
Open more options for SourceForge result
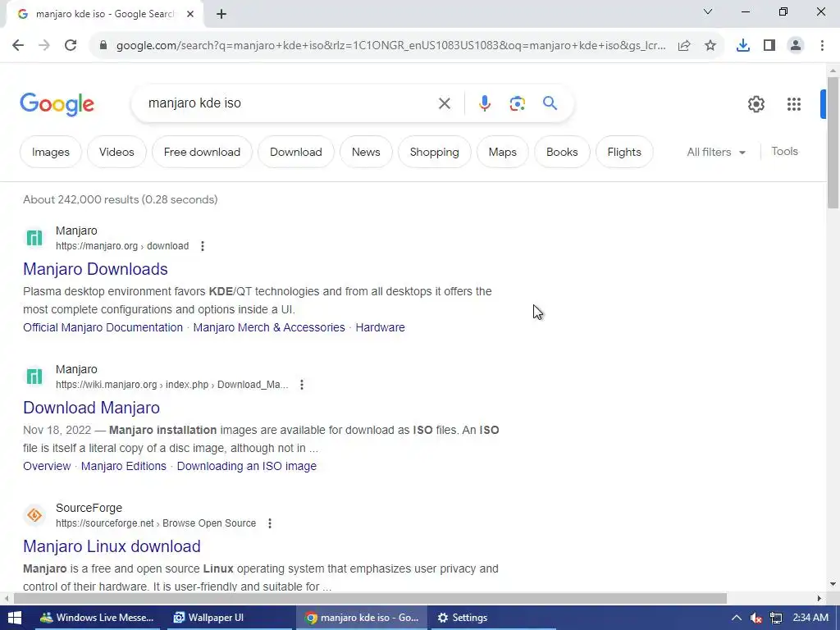[x=269, y=523]
